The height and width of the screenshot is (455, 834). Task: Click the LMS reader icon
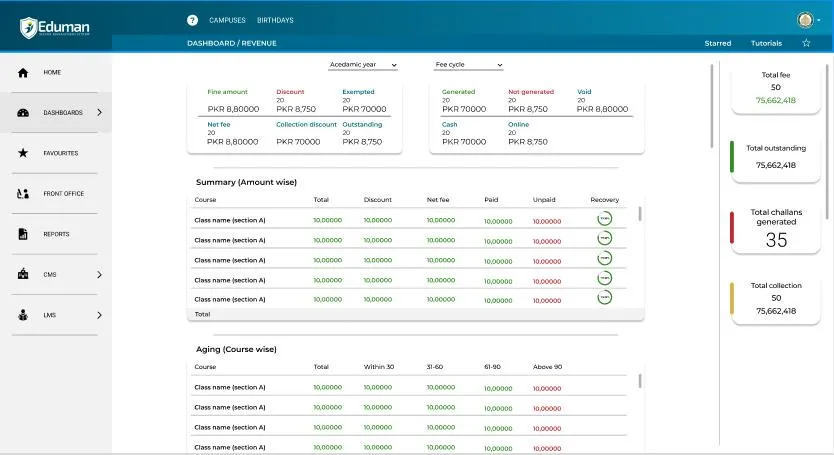pos(22,315)
